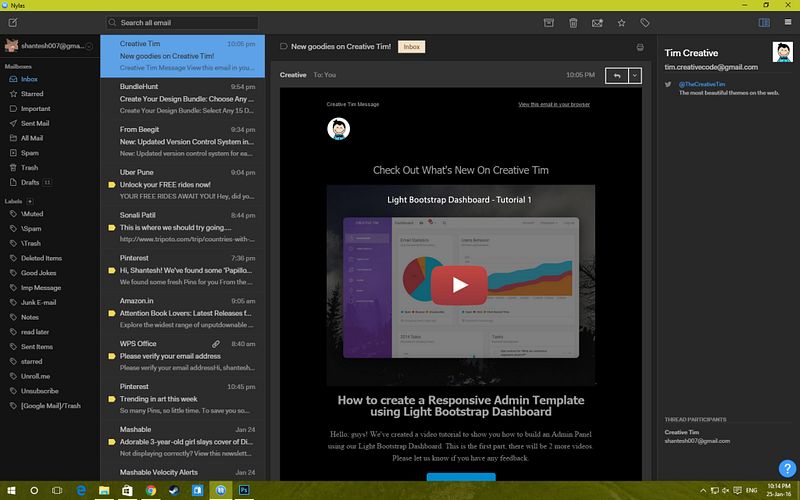The image size is (800, 500).
Task: Open the Uber Pune email
Action: 183,185
